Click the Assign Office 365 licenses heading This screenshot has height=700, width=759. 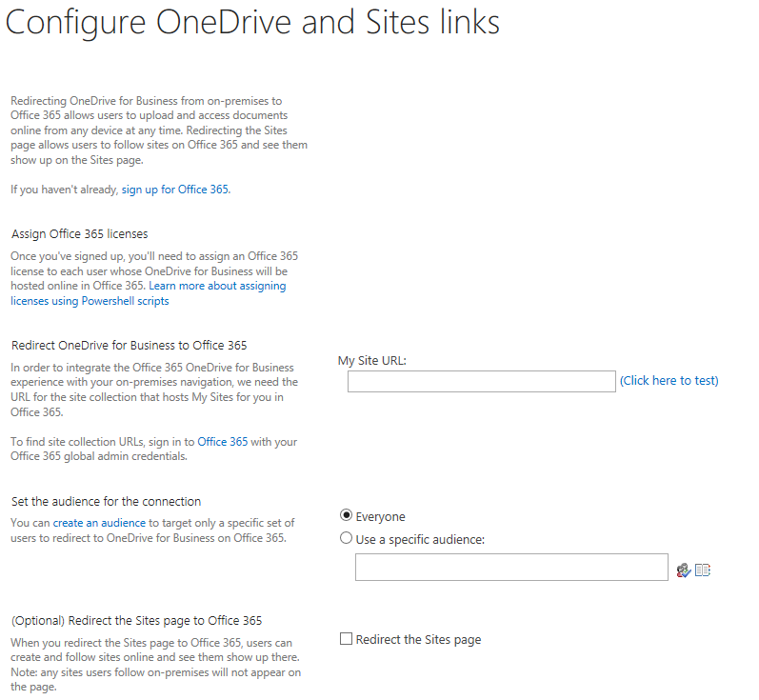click(80, 233)
